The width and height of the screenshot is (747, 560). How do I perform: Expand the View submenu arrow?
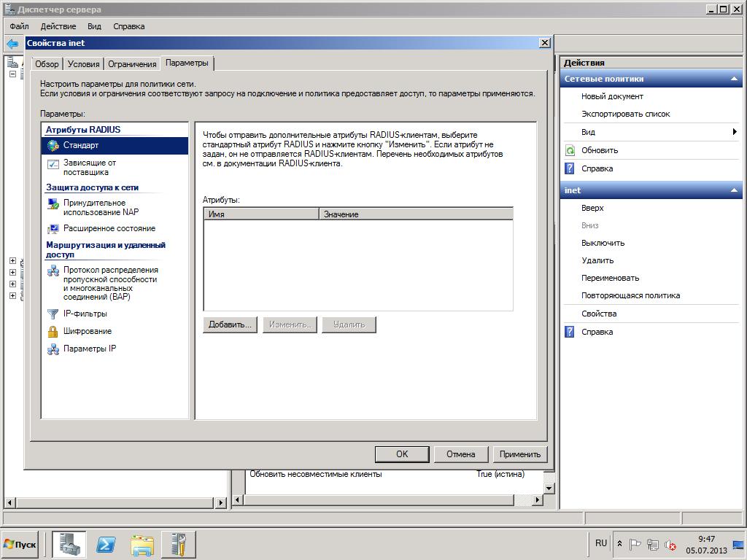click(735, 132)
